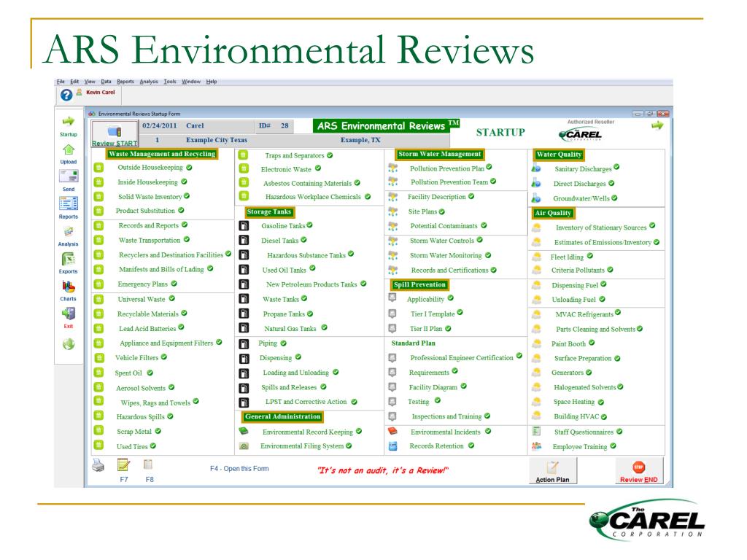Open the Analysis sidebar icon

click(x=69, y=232)
